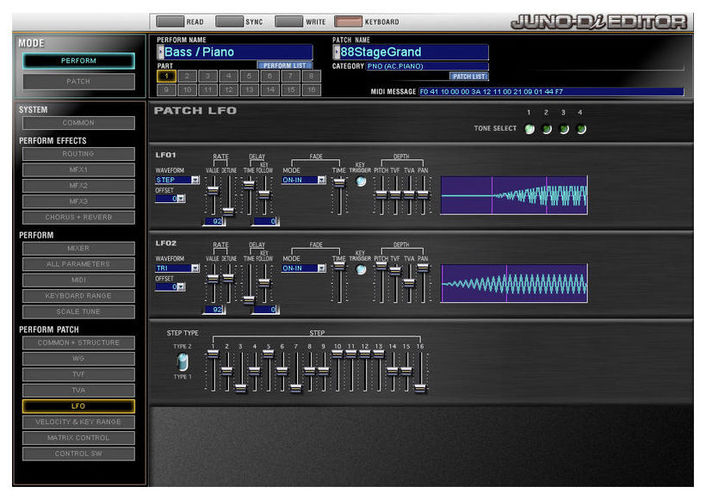Click LFO2 delay time value field 0
706x499 pixels.
coord(265,310)
